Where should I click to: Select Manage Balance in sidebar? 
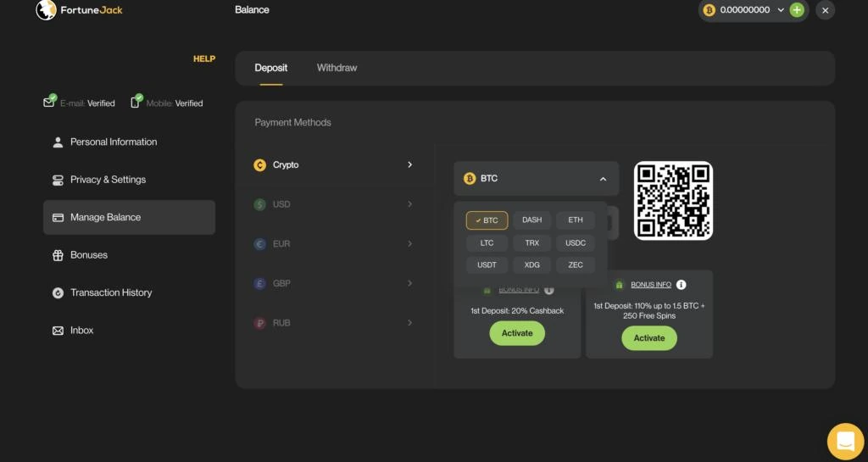[129, 218]
